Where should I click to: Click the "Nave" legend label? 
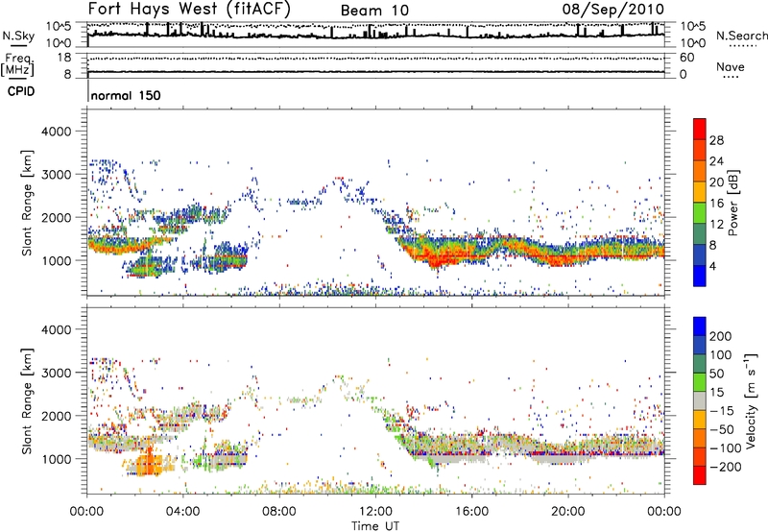731,66
